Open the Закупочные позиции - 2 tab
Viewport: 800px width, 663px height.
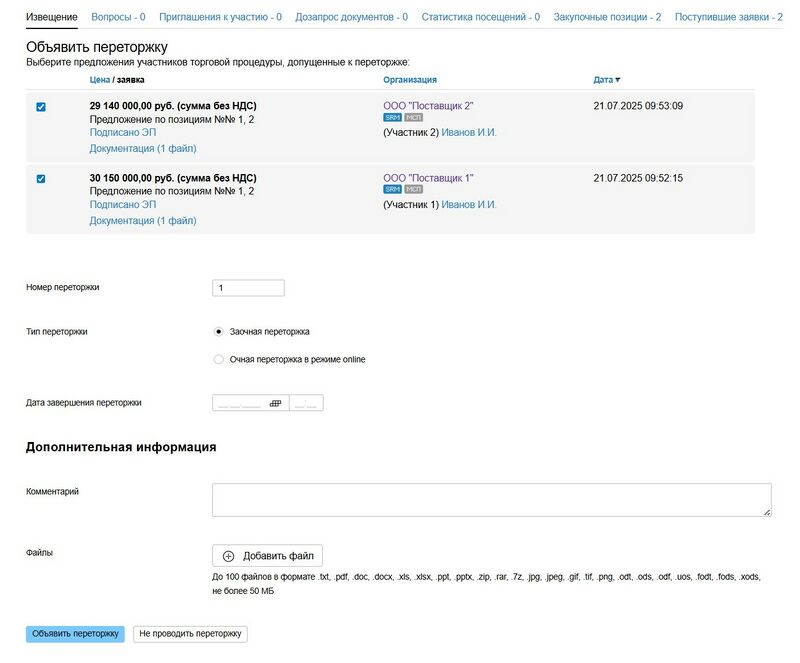tap(607, 17)
